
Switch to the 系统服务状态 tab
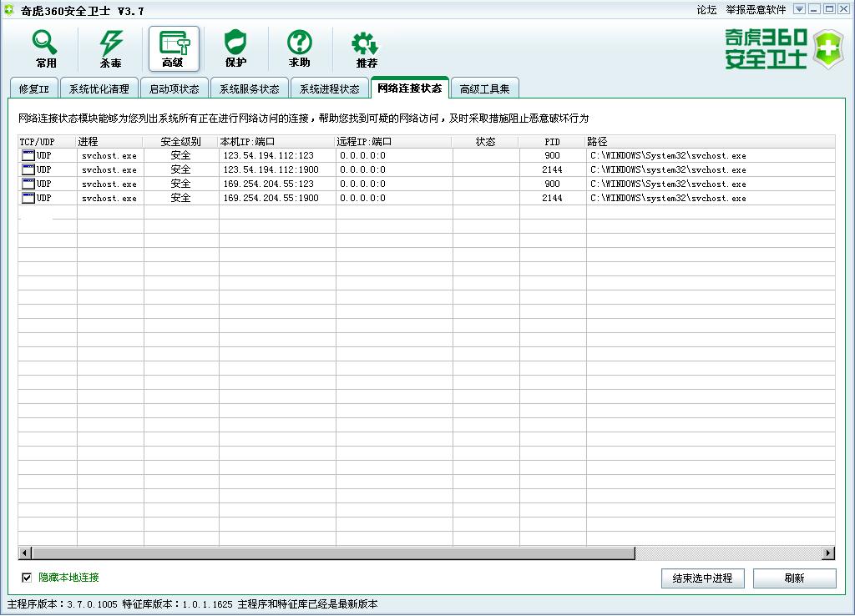pos(249,88)
